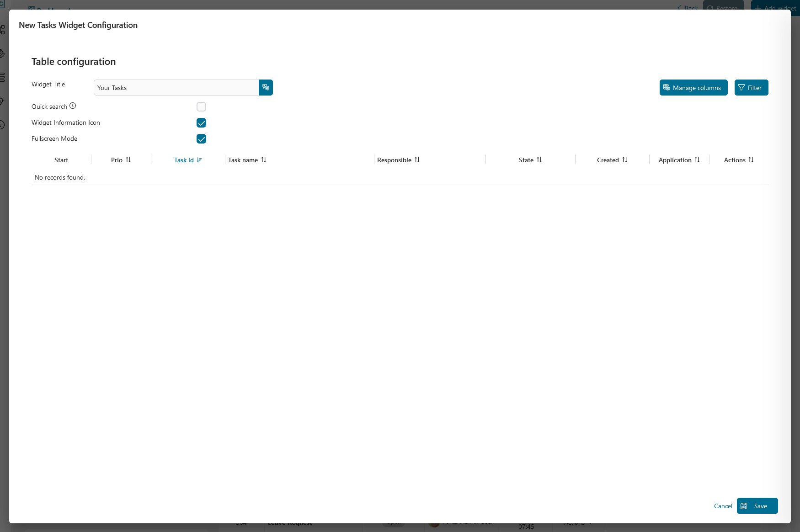This screenshot has height=532, width=800.
Task: Click the Task Id descending sort icon
Action: tap(199, 160)
